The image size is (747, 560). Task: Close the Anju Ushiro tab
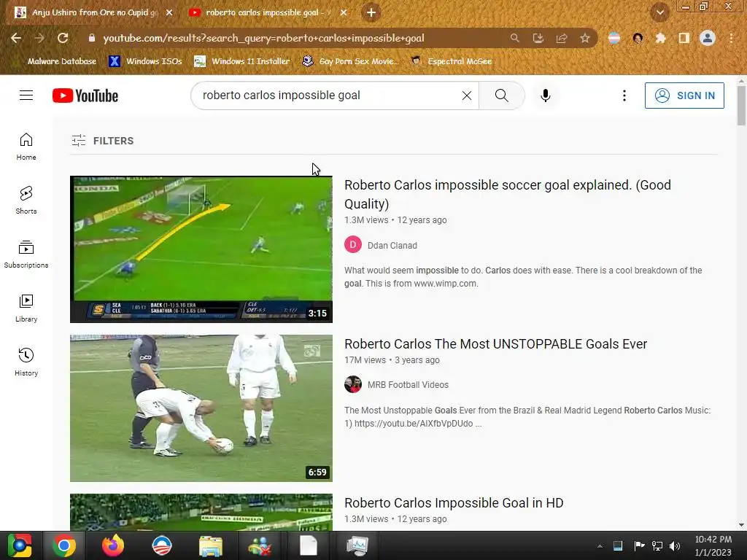click(169, 12)
